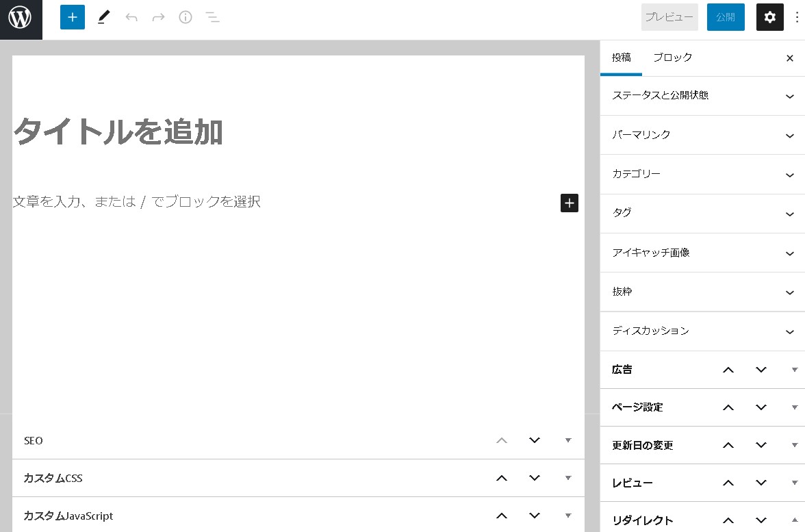Expand the アイキャッチ画像 section
Viewport: 805px width, 532px height.
pos(702,253)
